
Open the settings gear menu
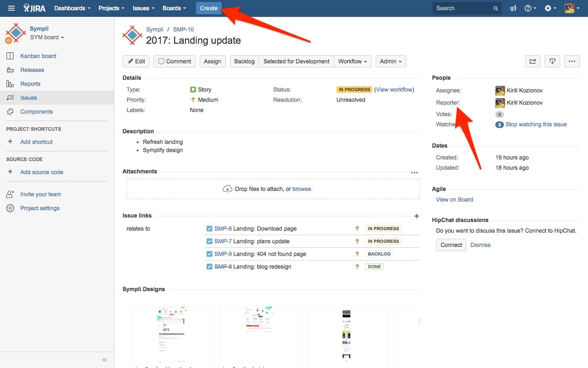(550, 8)
